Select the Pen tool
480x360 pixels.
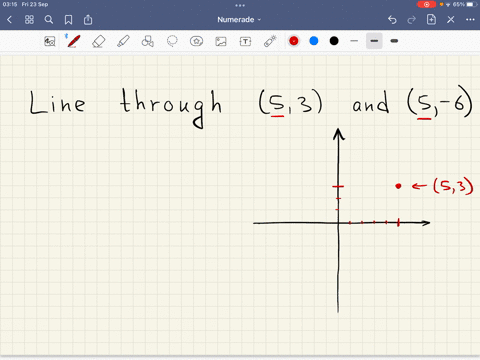pos(74,41)
